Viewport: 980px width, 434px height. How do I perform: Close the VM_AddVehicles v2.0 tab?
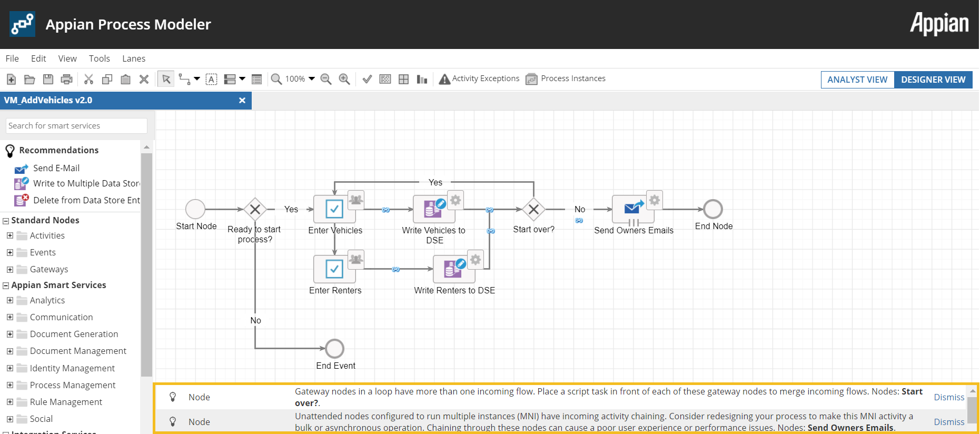point(242,100)
